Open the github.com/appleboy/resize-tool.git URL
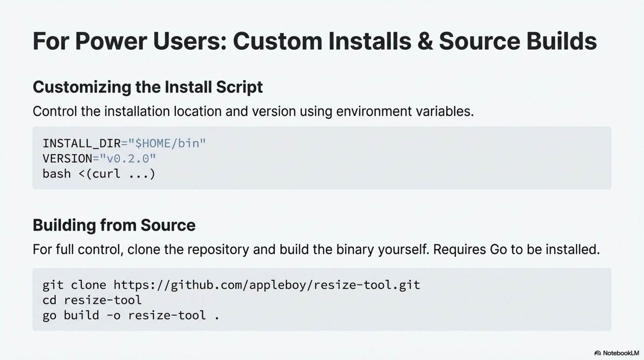The image size is (644, 360). pyautogui.click(x=267, y=285)
